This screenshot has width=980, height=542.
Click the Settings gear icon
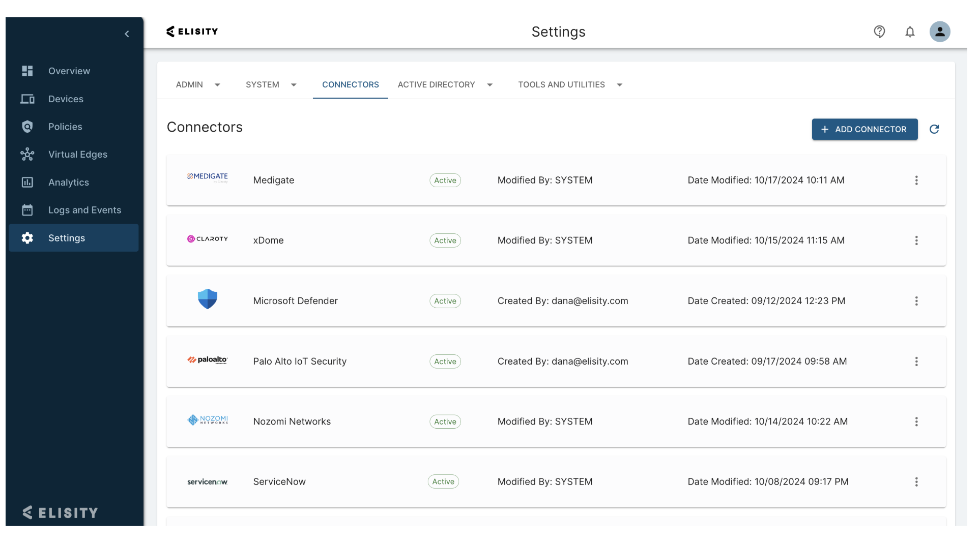27,238
